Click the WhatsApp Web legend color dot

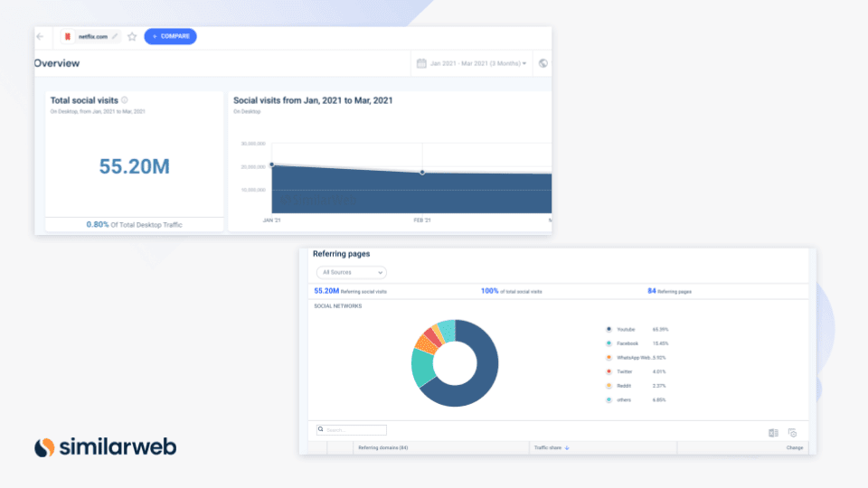[x=609, y=358]
